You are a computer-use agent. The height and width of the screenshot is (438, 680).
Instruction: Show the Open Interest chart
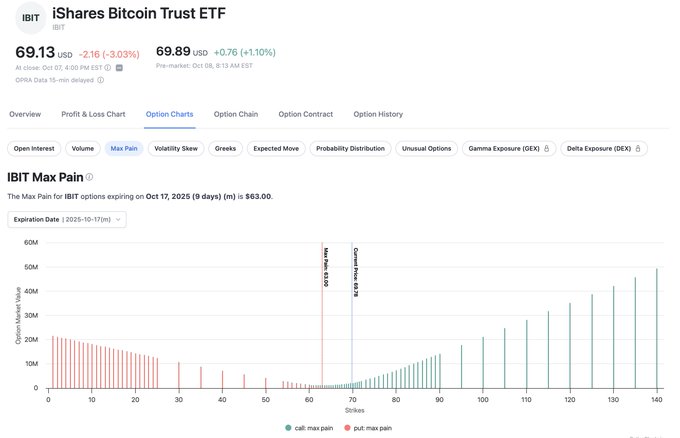[33, 148]
